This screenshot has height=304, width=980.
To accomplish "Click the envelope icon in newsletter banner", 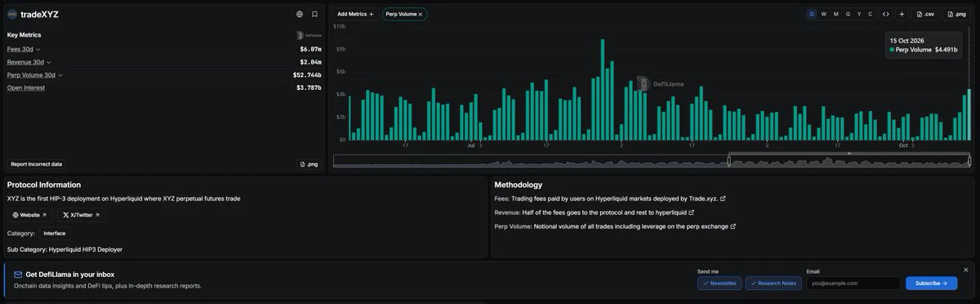I will (18, 275).
